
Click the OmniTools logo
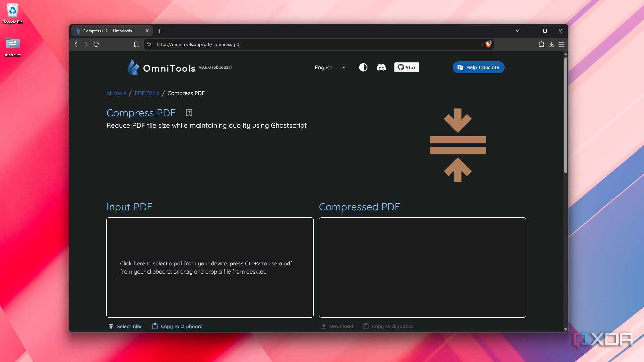[161, 68]
